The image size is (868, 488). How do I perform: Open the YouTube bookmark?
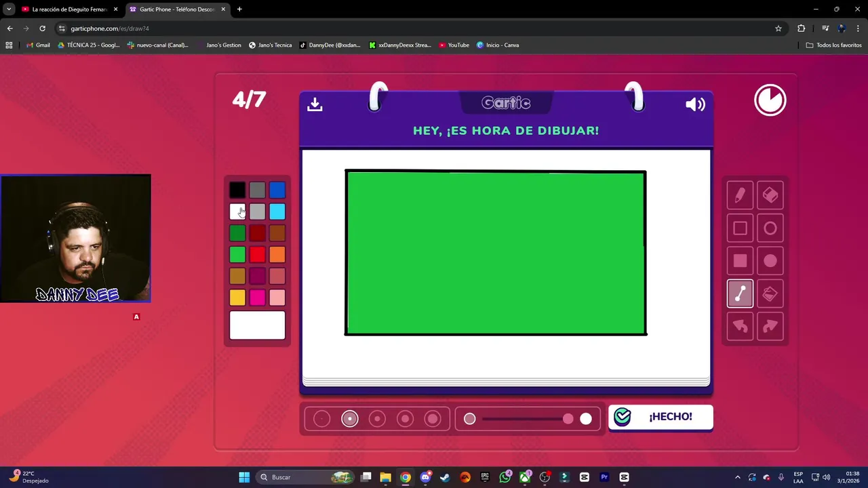tap(454, 45)
